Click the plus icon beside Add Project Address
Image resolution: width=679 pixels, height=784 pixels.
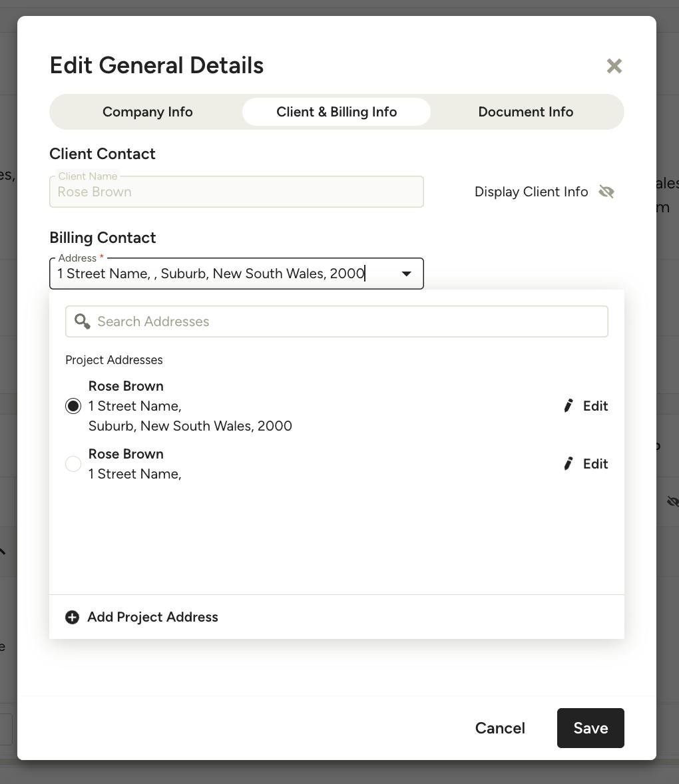tap(72, 617)
